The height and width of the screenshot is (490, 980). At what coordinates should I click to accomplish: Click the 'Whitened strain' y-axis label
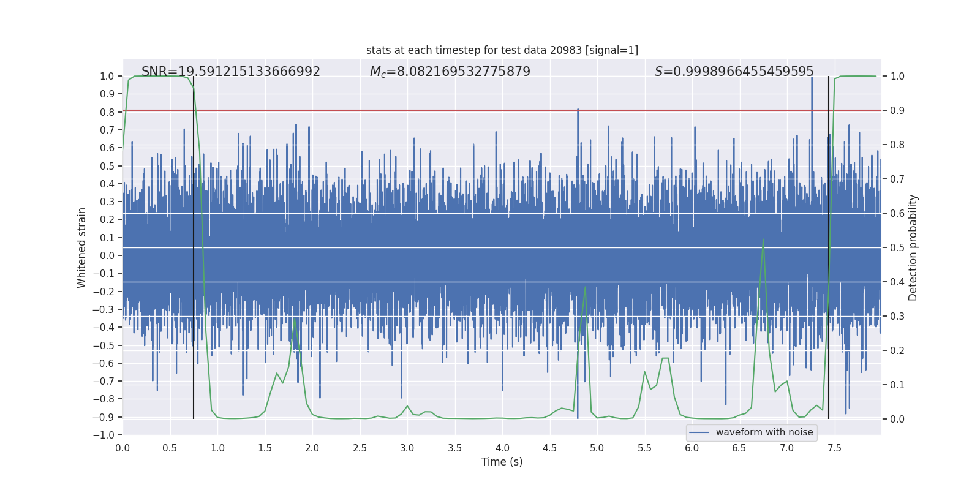[x=82, y=247]
